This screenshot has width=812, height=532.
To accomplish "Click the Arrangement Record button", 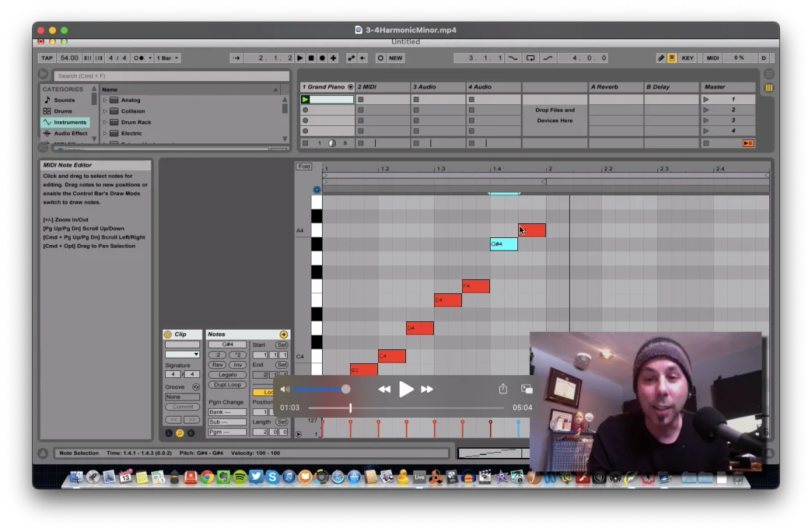I will coord(322,58).
